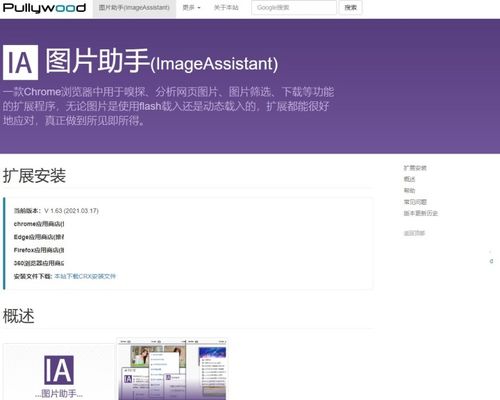Open the 图片助手(ImageAssistant) nav tab
This screenshot has height=400, width=500.
[x=134, y=8]
